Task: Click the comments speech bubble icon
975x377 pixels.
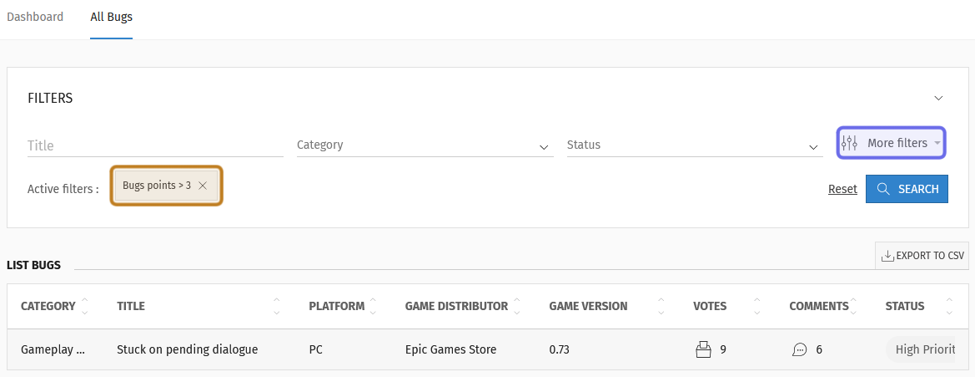Action: click(x=799, y=350)
